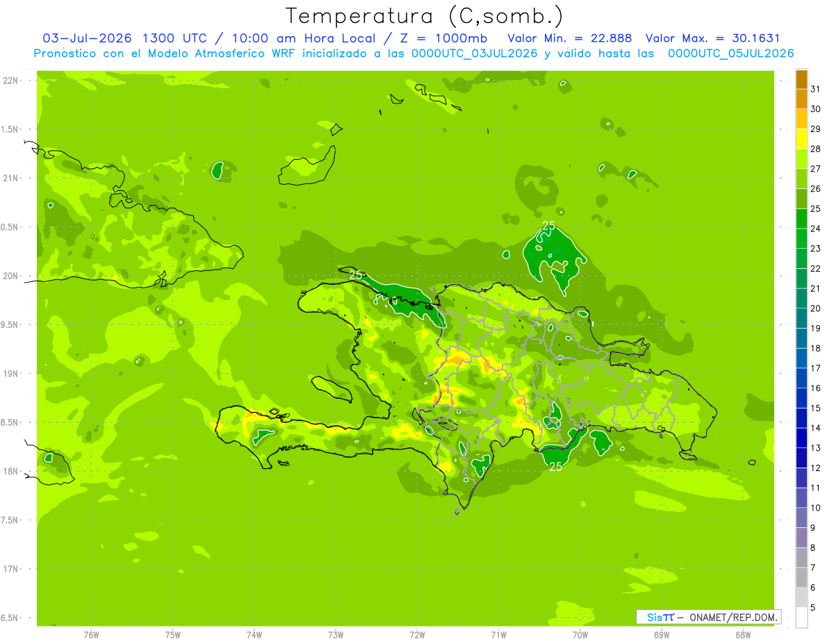The width and height of the screenshot is (834, 644).
Task: Click the latitude axis label "22N"
Action: coord(12,80)
